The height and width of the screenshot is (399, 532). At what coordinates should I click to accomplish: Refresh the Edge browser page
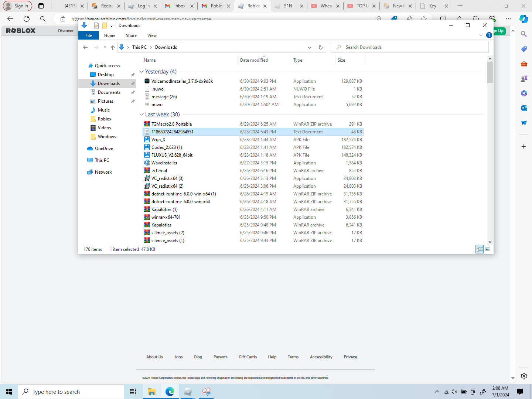(x=27, y=19)
